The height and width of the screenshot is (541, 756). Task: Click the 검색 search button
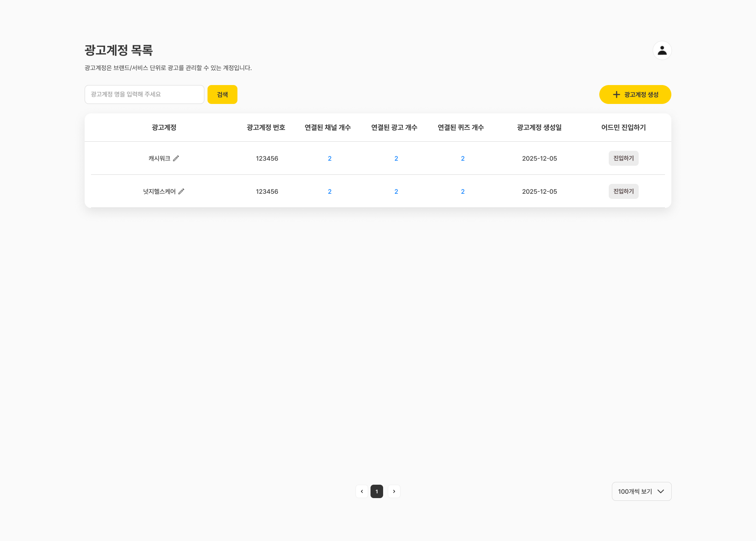[222, 94]
